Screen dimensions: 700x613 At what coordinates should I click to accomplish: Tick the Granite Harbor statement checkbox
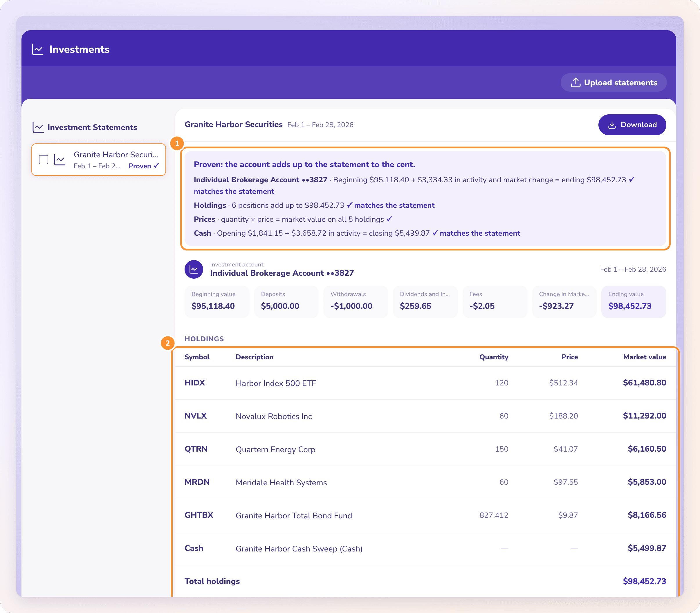[44, 160]
